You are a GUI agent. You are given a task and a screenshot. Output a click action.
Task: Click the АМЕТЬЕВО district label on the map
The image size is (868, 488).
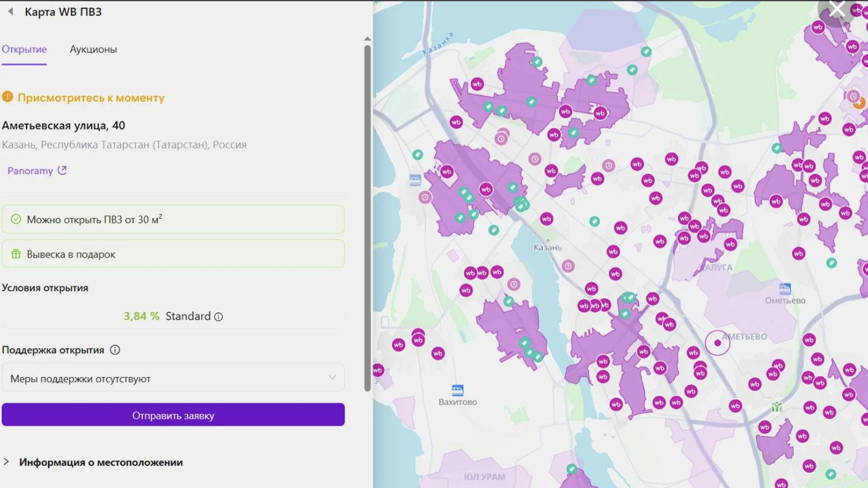click(745, 336)
